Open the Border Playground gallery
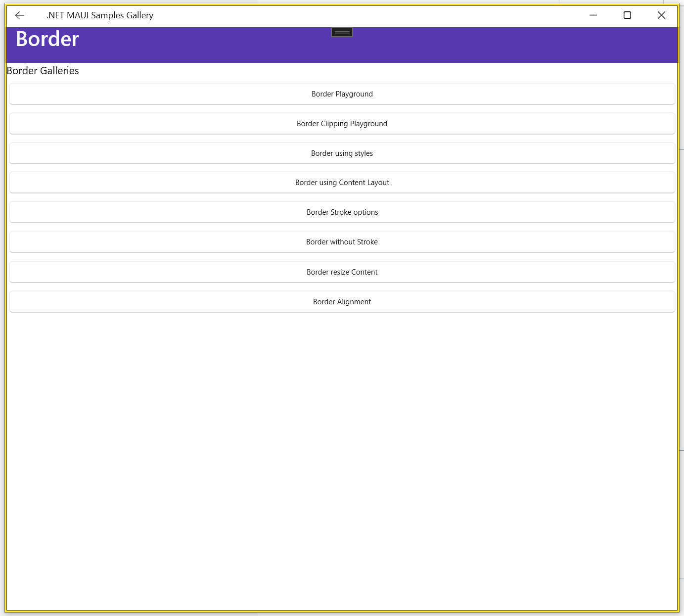 pyautogui.click(x=342, y=94)
